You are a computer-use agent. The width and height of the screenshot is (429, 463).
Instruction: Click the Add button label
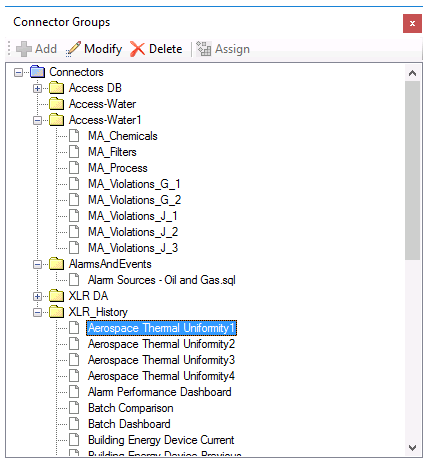tap(46, 49)
